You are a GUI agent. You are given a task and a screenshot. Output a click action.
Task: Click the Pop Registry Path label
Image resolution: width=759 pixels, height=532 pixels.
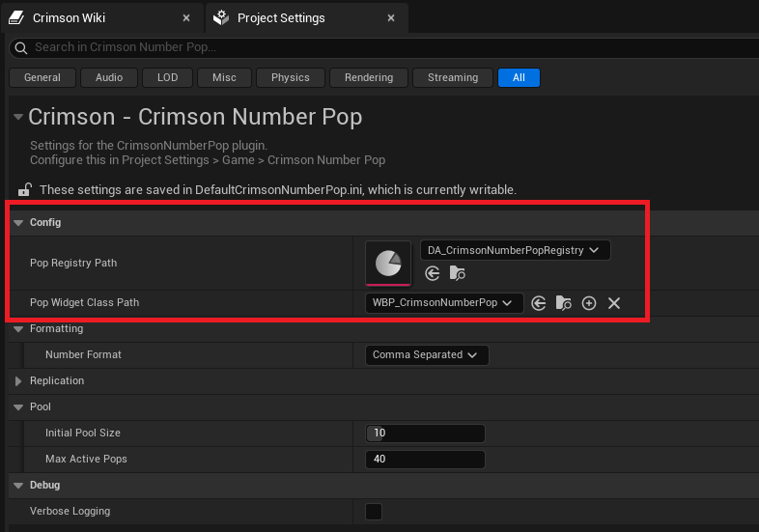point(73,263)
